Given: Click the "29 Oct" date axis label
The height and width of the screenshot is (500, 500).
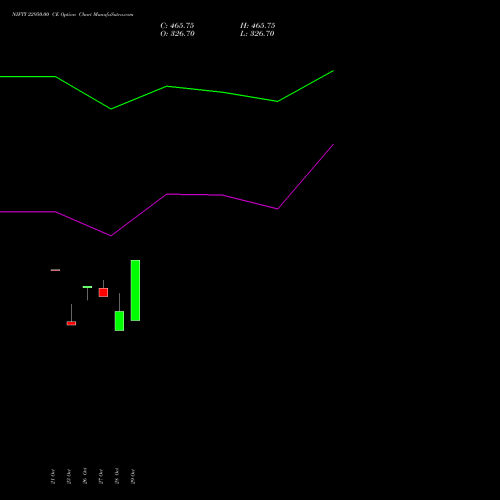Looking at the screenshot, I should coord(133,476).
